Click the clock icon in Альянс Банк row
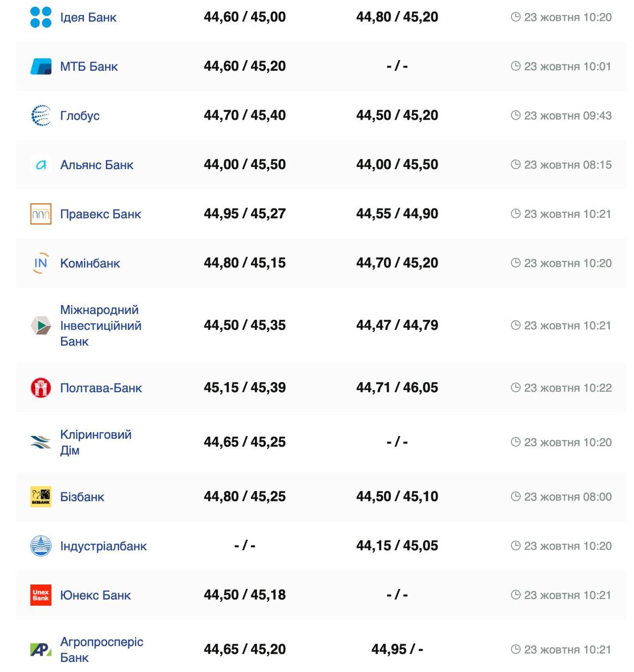 [516, 165]
